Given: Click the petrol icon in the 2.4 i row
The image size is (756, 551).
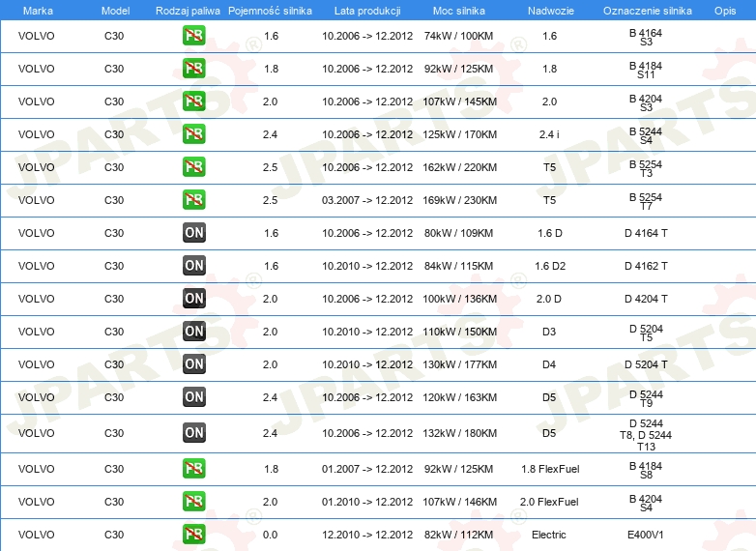Looking at the screenshot, I should (x=193, y=134).
